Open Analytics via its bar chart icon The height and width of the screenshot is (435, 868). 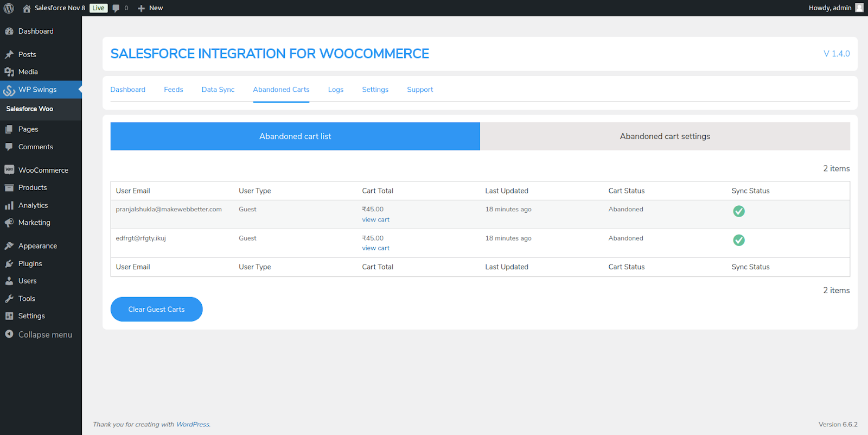(x=9, y=205)
